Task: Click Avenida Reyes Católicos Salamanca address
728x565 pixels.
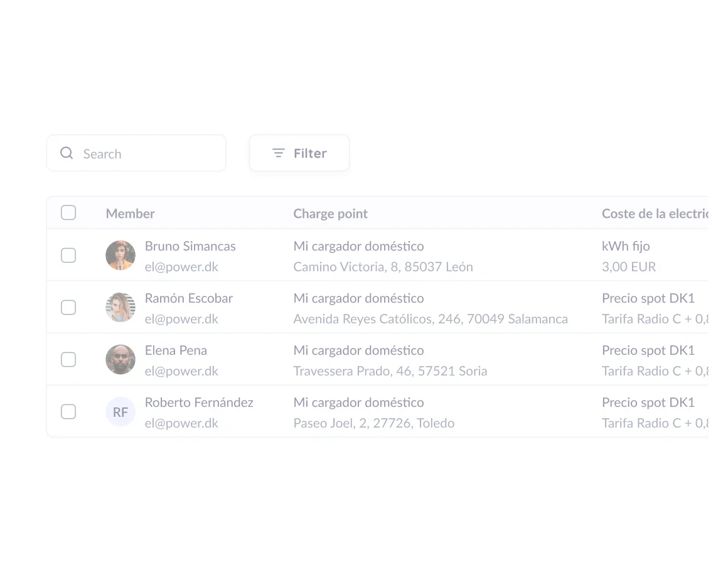Action: tap(431, 319)
